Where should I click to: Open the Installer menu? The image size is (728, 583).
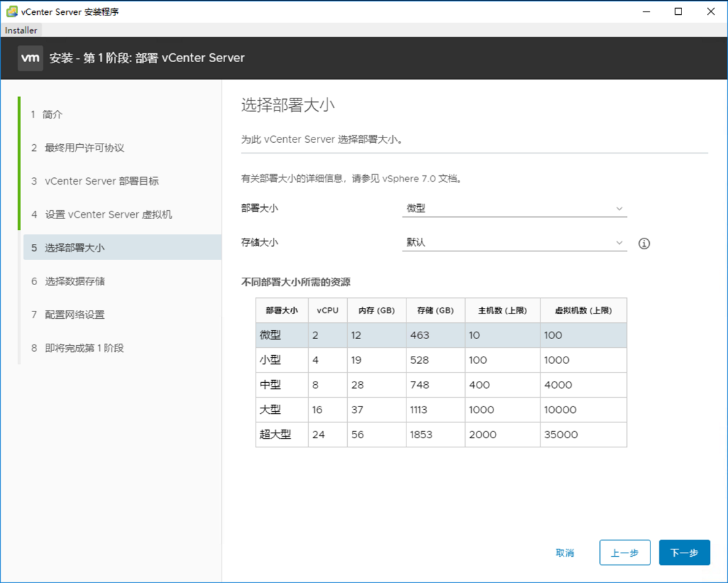(21, 30)
